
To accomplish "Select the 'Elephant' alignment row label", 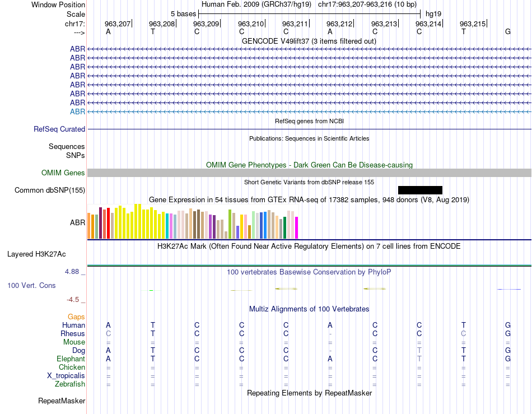I will [71, 359].
